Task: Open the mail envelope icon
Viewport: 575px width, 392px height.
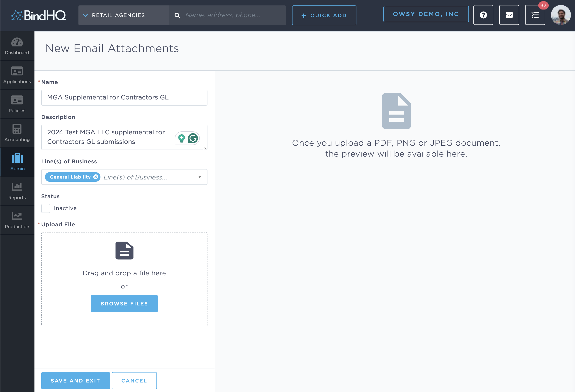Action: tap(509, 15)
